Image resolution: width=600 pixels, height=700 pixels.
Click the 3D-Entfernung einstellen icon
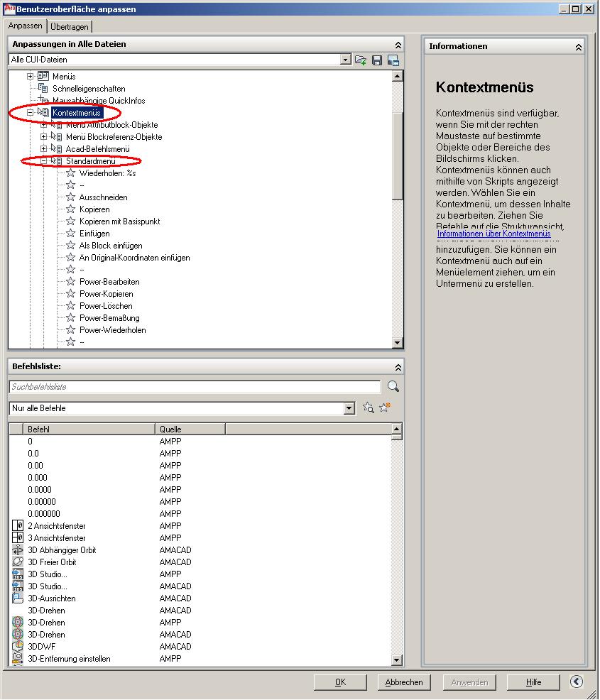coord(18,659)
